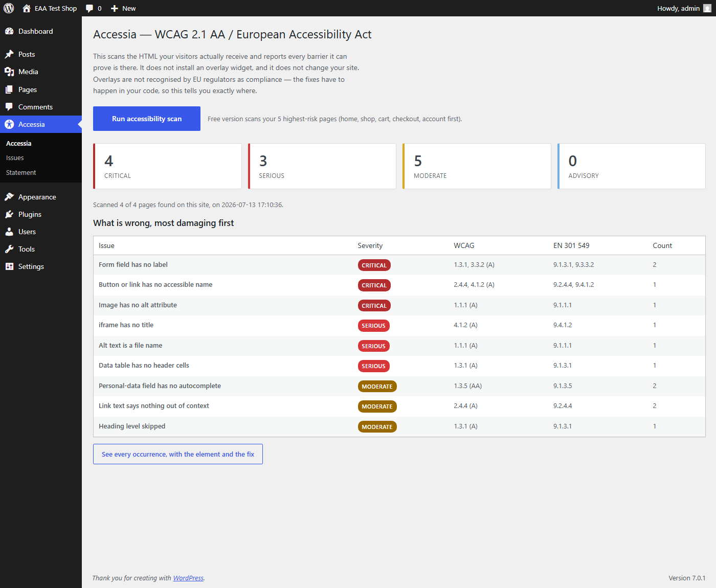716x588 pixels.
Task: Open the Dashboard menu
Action: pyautogui.click(x=41, y=31)
